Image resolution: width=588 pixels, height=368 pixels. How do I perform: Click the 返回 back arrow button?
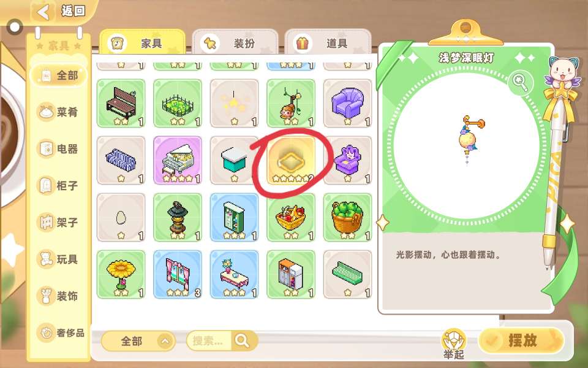point(43,12)
